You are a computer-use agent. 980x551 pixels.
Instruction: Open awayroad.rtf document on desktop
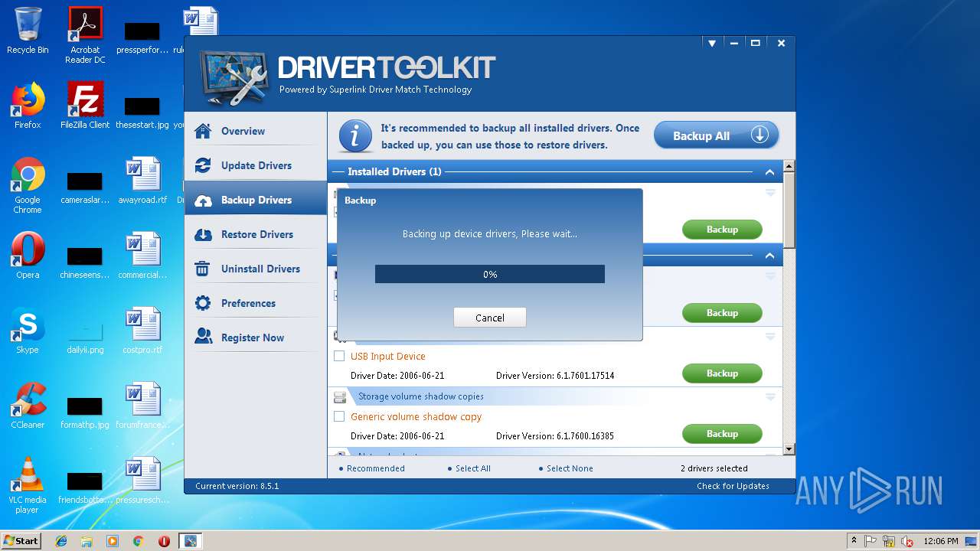coord(142,181)
